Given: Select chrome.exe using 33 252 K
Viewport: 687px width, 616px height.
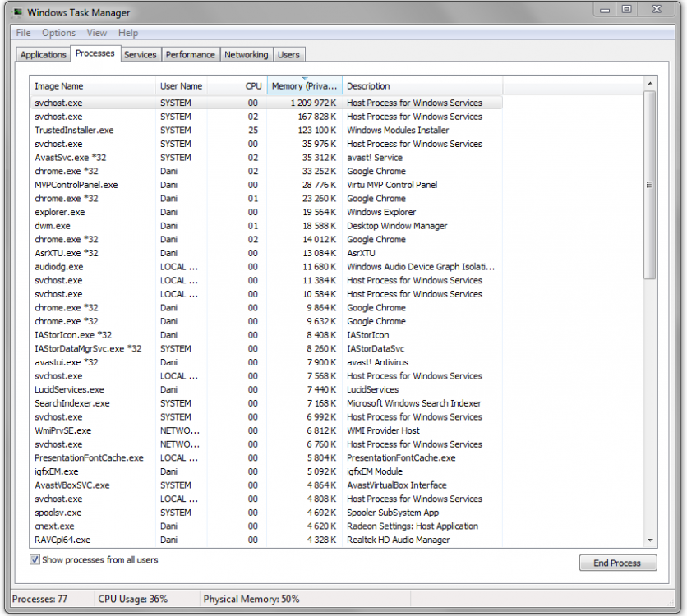Looking at the screenshot, I should pos(266,171).
